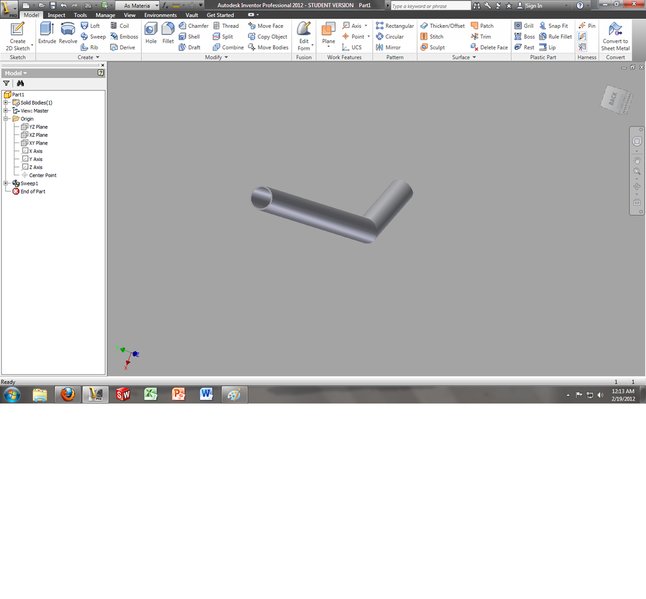Select Rectangular pattern tool
The width and height of the screenshot is (646, 599).
click(x=395, y=26)
